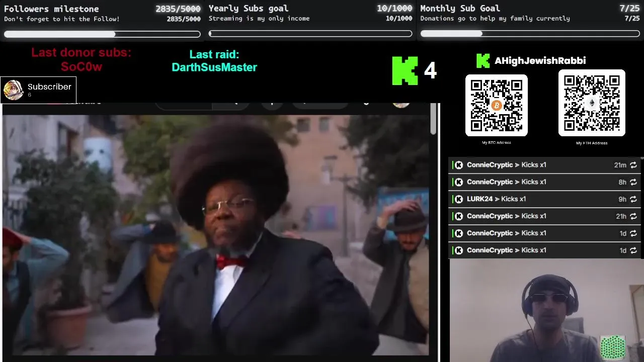Image resolution: width=644 pixels, height=362 pixels.
Task: Click the Ethereum QR code
Action: [x=592, y=103]
